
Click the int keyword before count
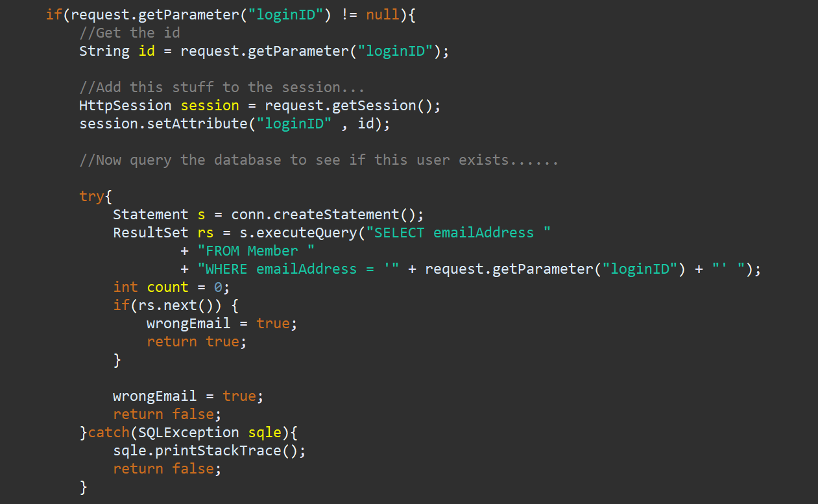click(x=125, y=287)
